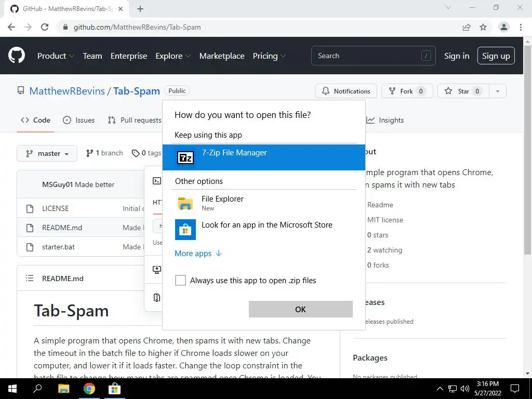532x399 pixels.
Task: Open the LICENSE file
Action: (55, 208)
